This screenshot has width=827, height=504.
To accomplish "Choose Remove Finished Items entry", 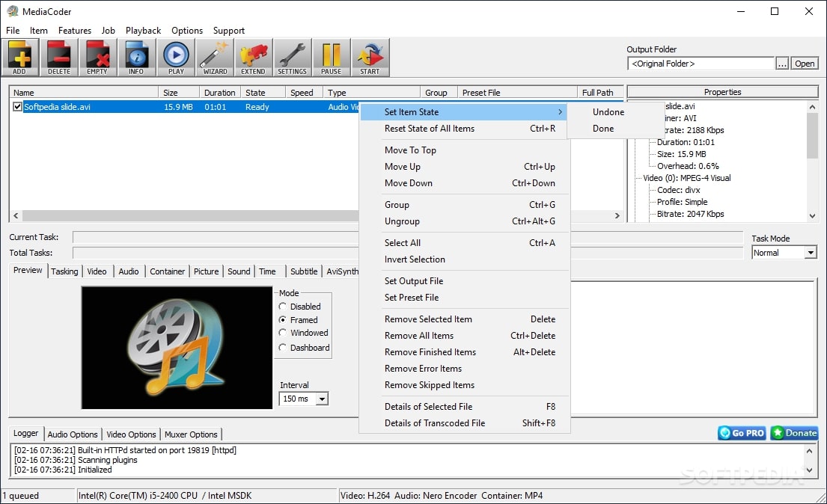I will (464, 351).
